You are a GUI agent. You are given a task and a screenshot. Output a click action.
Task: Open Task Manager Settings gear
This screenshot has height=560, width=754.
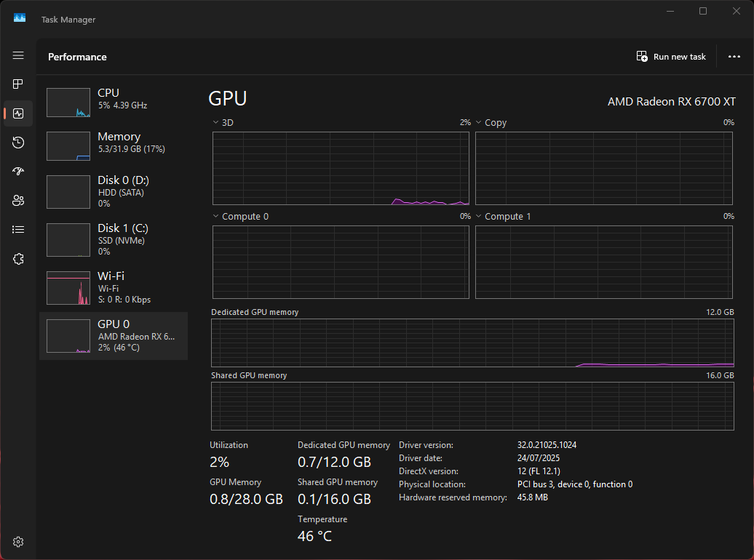(x=18, y=542)
